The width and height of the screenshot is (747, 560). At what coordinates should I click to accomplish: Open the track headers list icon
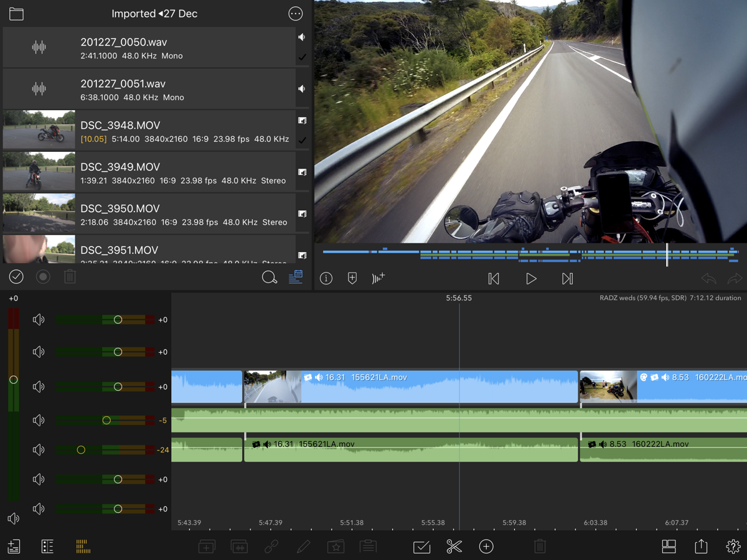tap(47, 546)
